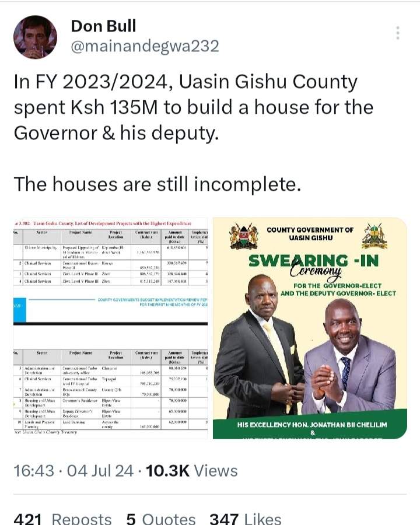420x525 pixels.
Task: Open the @mainandegwa232 handle
Action: pyautogui.click(x=145, y=46)
